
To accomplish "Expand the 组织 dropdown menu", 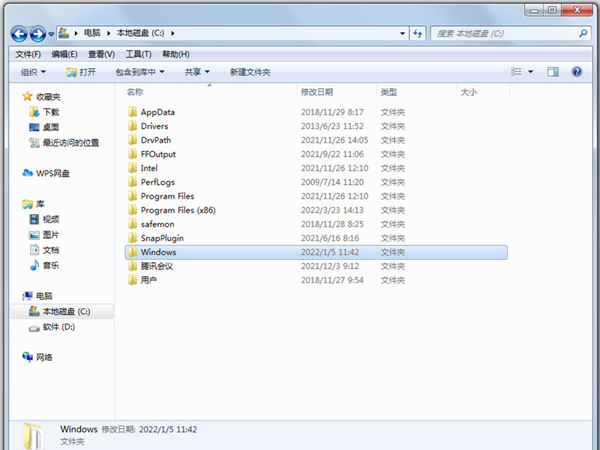I will tap(33, 72).
